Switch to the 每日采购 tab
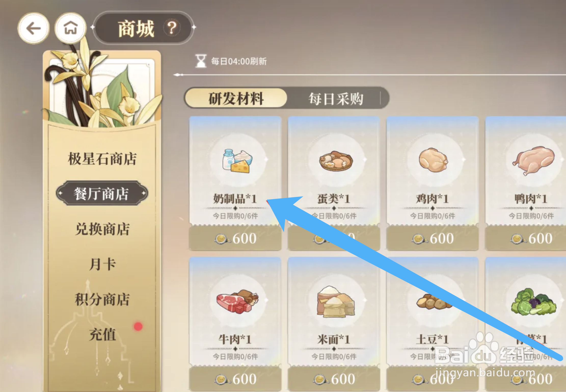 pos(336,99)
